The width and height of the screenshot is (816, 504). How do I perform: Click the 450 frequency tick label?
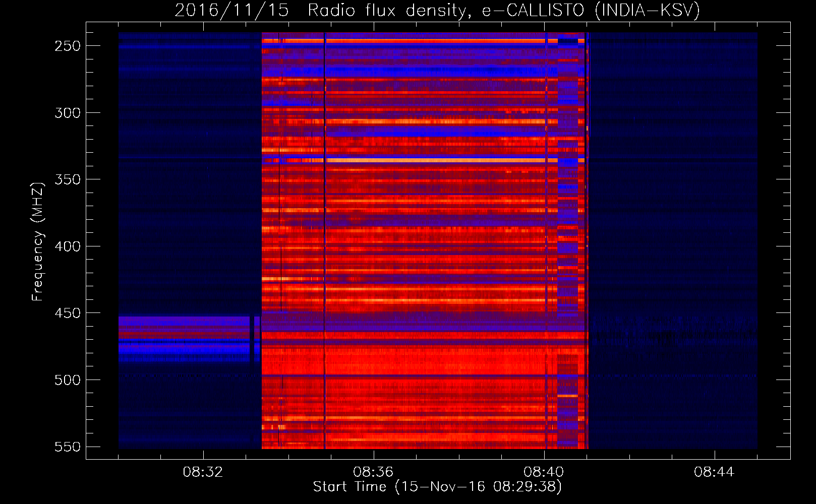click(x=68, y=313)
